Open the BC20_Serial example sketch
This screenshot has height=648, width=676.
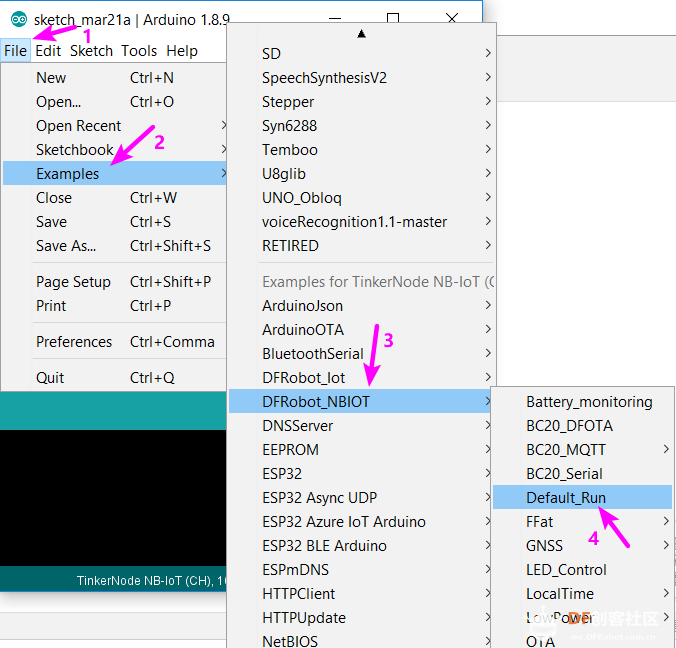582,474
